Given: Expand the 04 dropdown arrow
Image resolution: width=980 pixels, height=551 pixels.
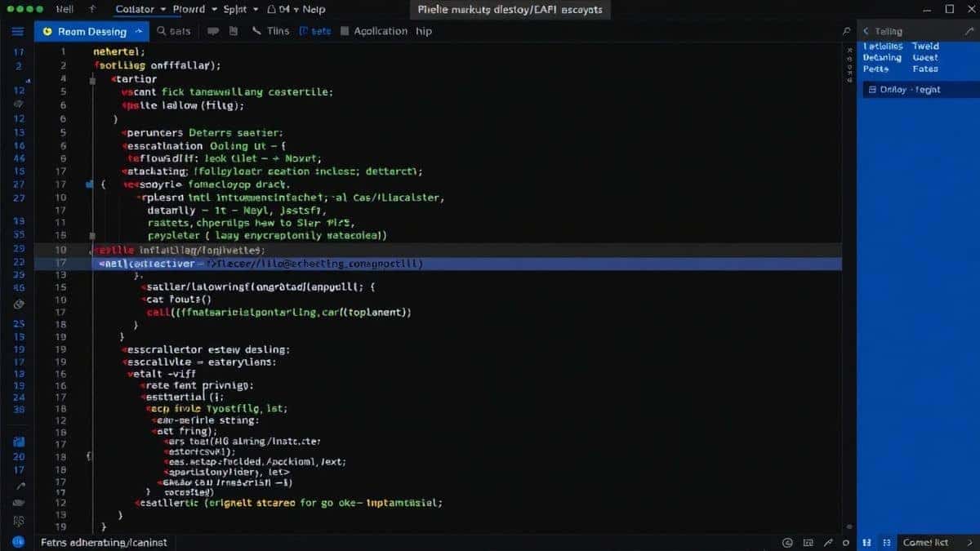Looking at the screenshot, I should 296,10.
